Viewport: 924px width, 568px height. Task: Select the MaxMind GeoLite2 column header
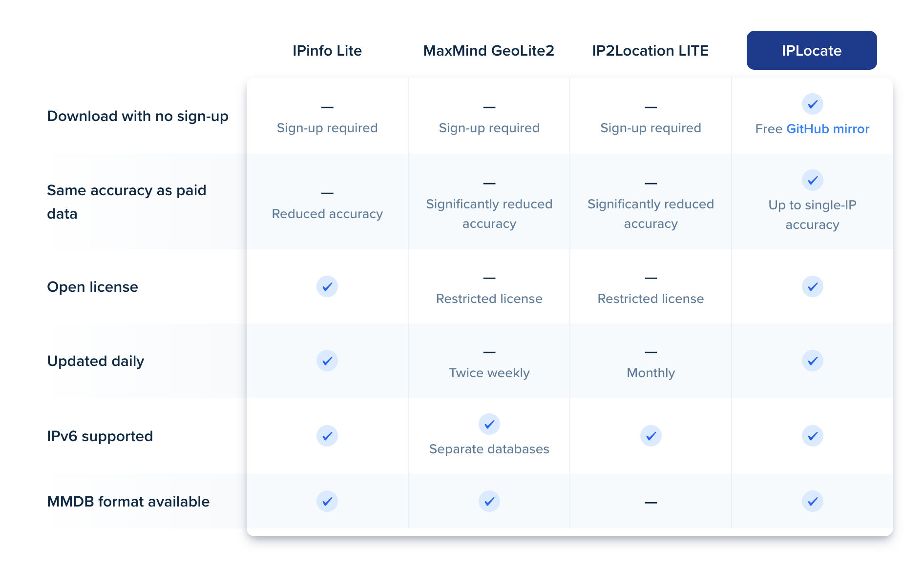[489, 50]
